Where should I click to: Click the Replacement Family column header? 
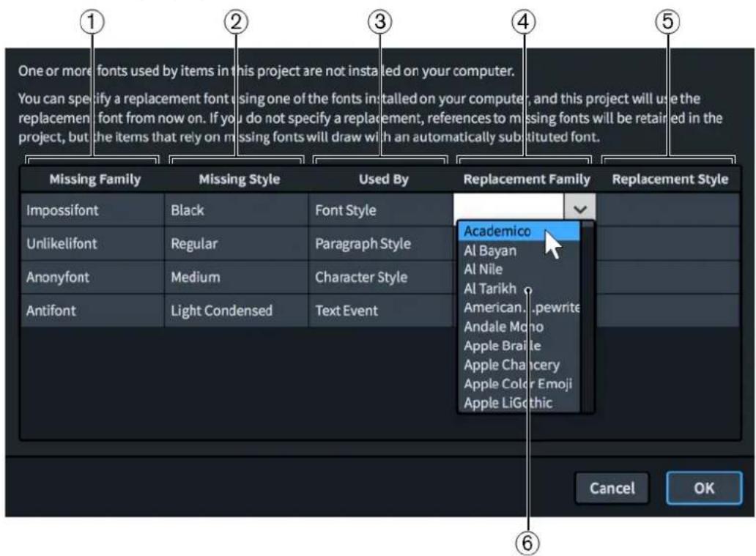pos(527,179)
